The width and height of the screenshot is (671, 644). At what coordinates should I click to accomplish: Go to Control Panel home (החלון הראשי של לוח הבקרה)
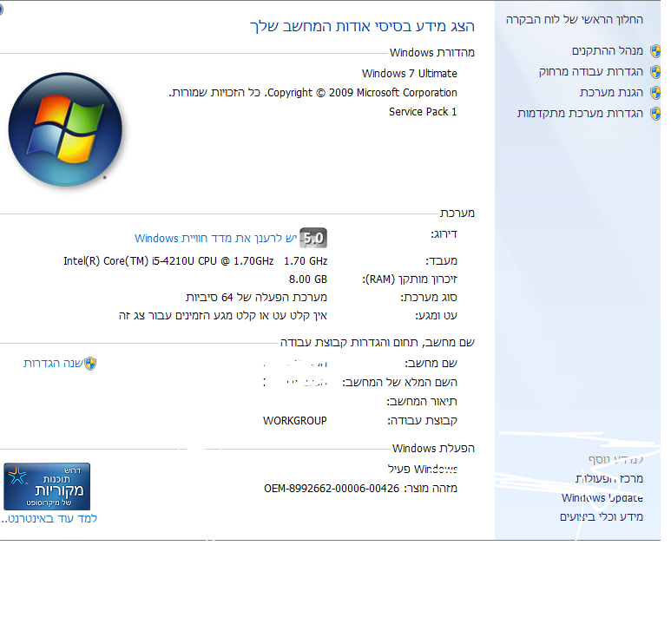575,20
